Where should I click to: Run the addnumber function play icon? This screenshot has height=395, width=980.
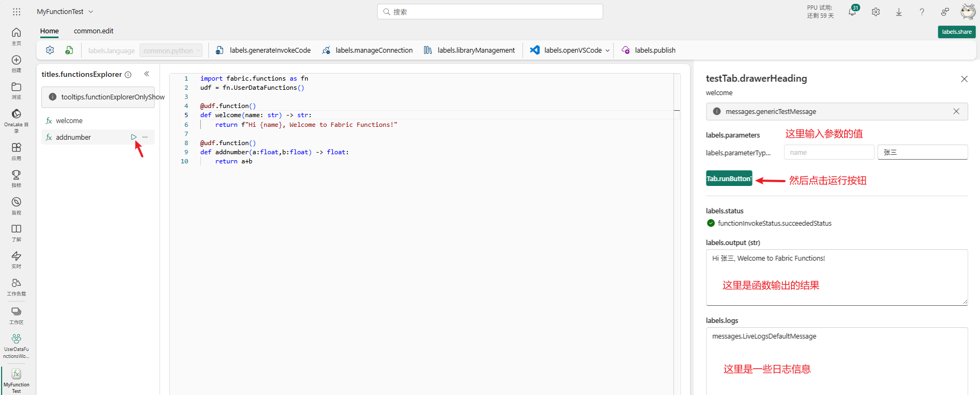click(x=134, y=137)
